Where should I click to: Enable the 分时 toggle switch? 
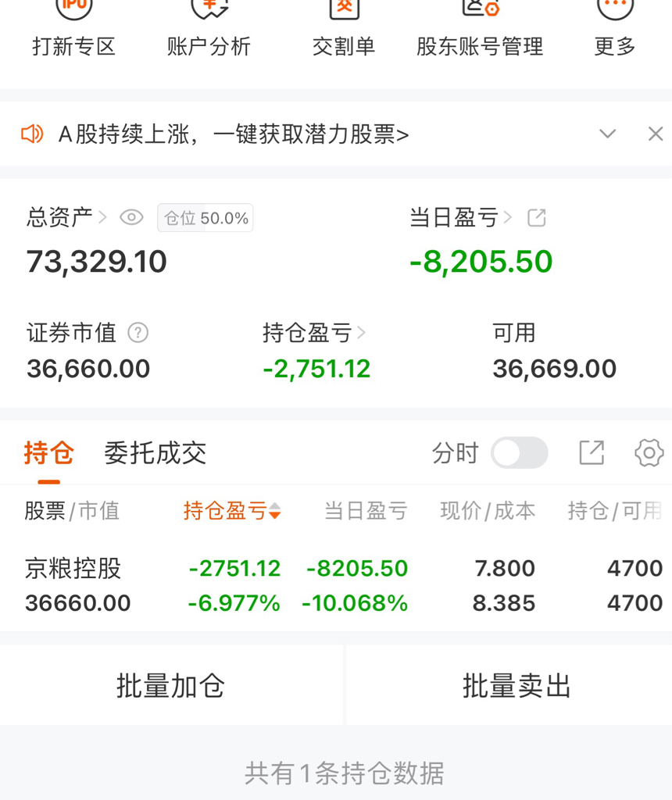(x=519, y=452)
